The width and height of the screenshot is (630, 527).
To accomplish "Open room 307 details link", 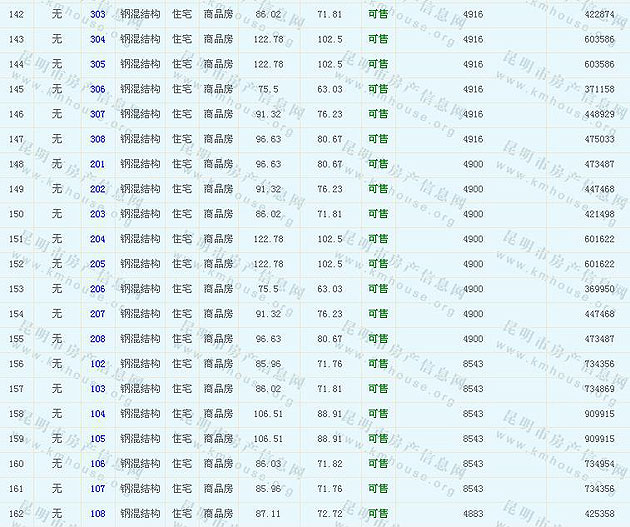I will 97,115.
